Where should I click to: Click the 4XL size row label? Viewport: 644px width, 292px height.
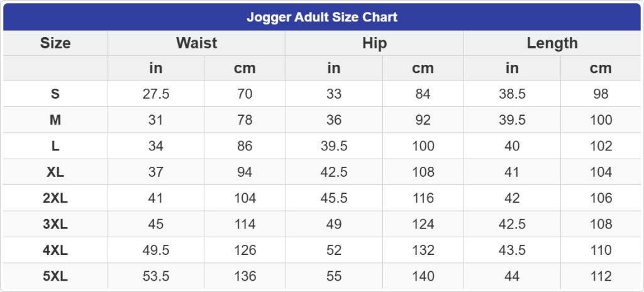55,250
